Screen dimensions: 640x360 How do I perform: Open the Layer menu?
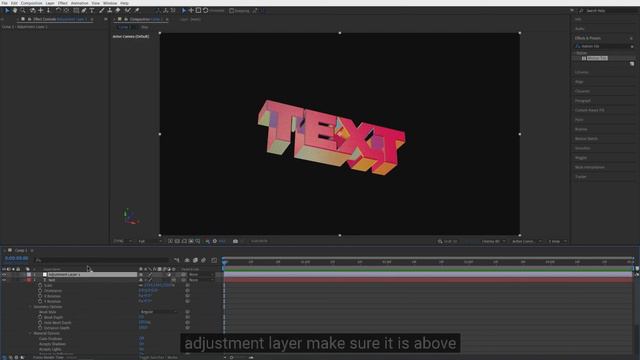[x=50, y=3]
